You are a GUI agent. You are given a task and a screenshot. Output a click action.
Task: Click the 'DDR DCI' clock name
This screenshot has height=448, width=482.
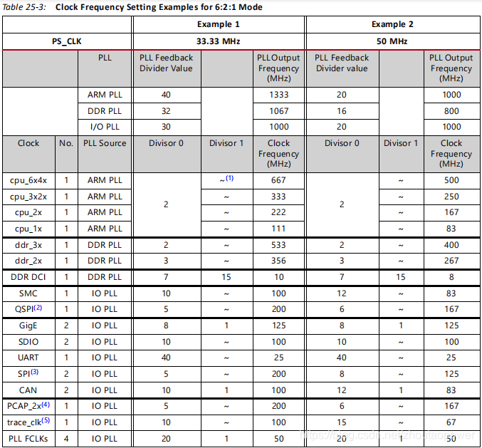(28, 277)
